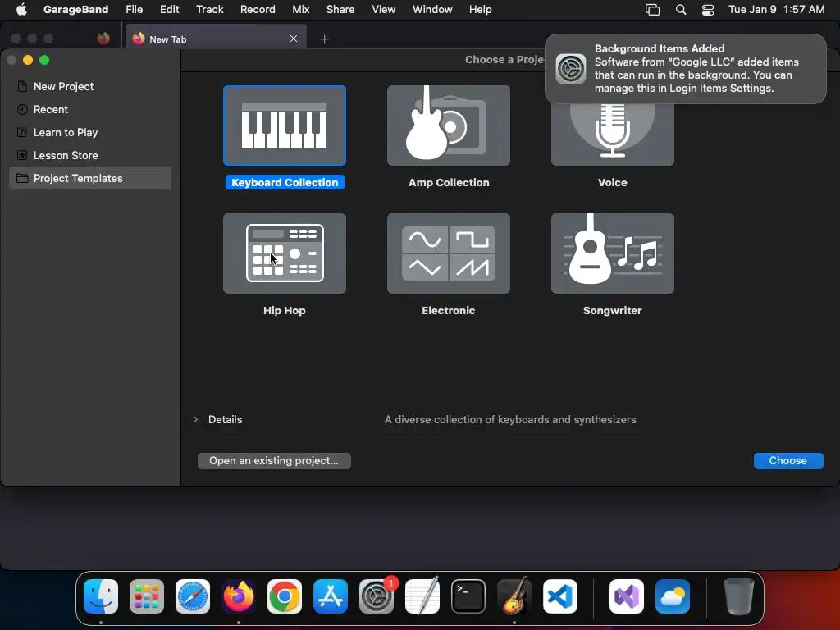Open the Help menu
The height and width of the screenshot is (630, 840).
[480, 10]
